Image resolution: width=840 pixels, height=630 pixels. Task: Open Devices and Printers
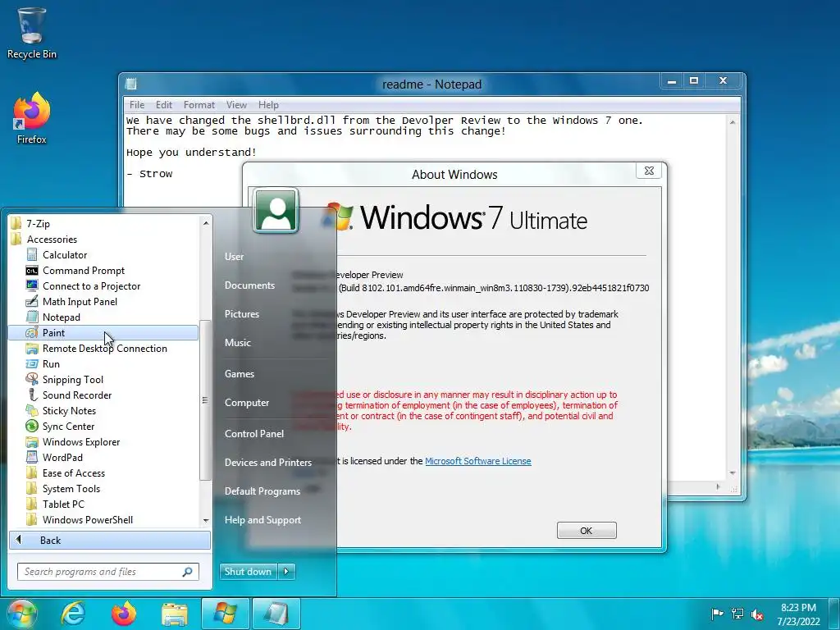click(x=268, y=463)
